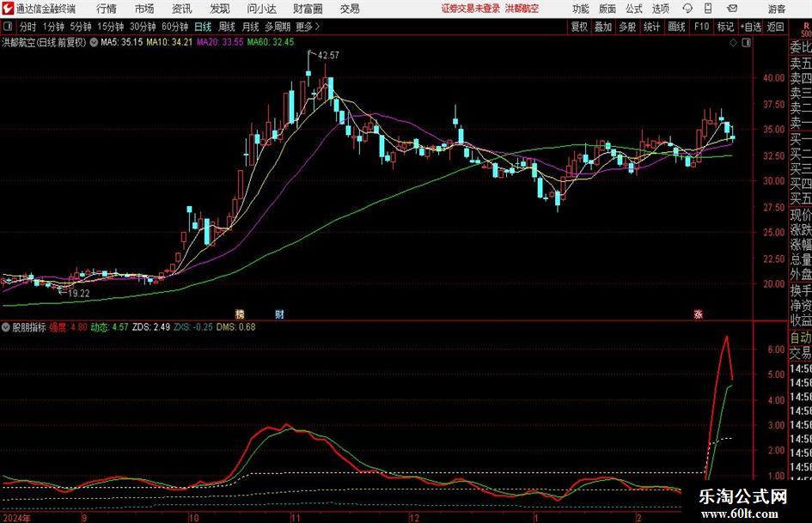
Task: Switch to 5分钟 period tab
Action: [81, 27]
